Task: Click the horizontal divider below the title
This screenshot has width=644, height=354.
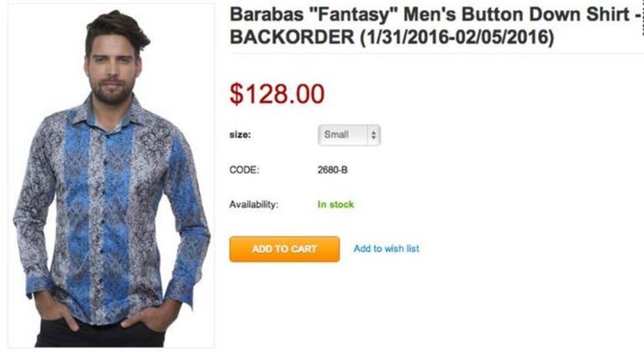Action: 437,53
